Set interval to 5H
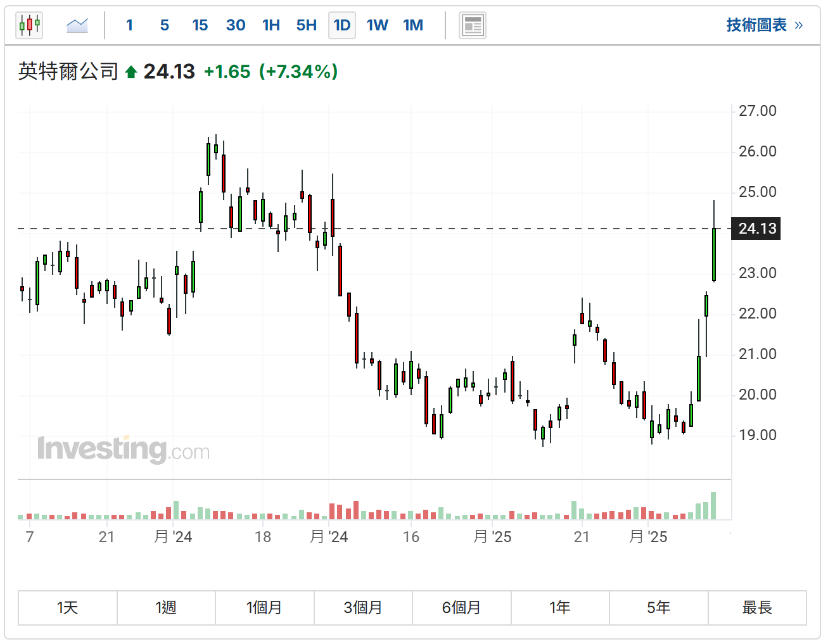This screenshot has width=828, height=644. [307, 25]
